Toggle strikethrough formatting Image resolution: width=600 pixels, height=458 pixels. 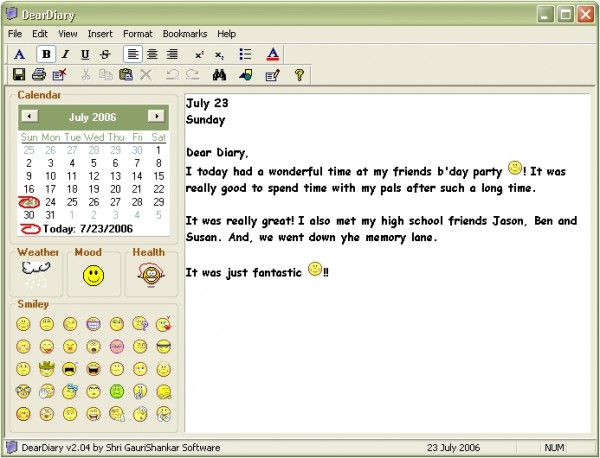click(105, 54)
